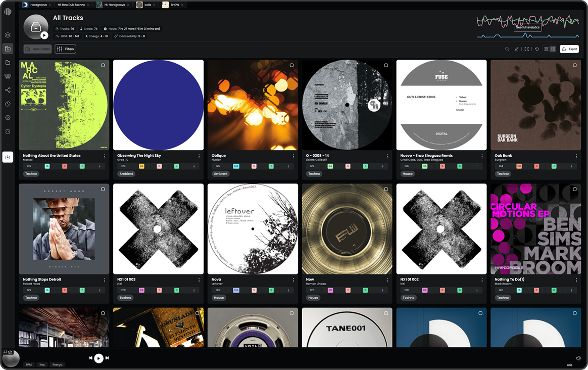Tick the checkbox on Nothing About the United States cover

(x=103, y=65)
